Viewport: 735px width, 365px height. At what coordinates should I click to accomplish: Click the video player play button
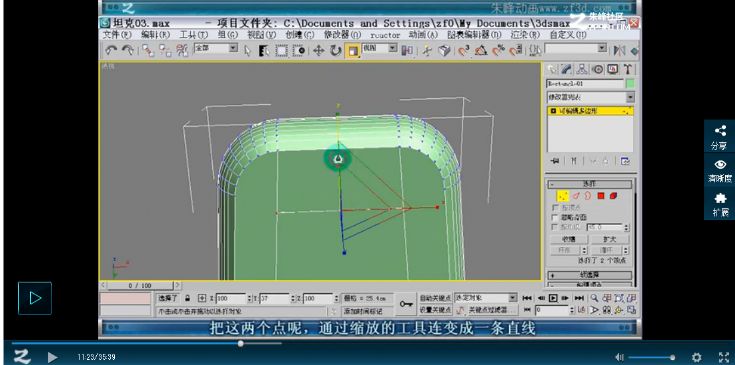pos(52,357)
